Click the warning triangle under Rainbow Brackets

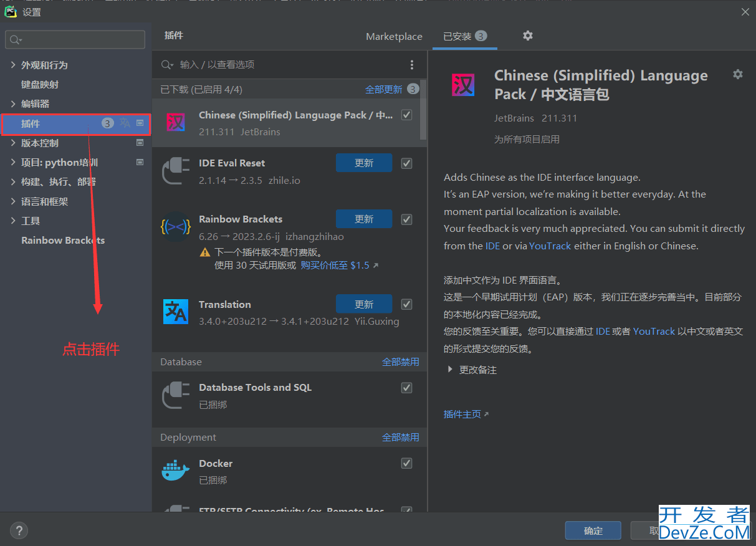205,252
